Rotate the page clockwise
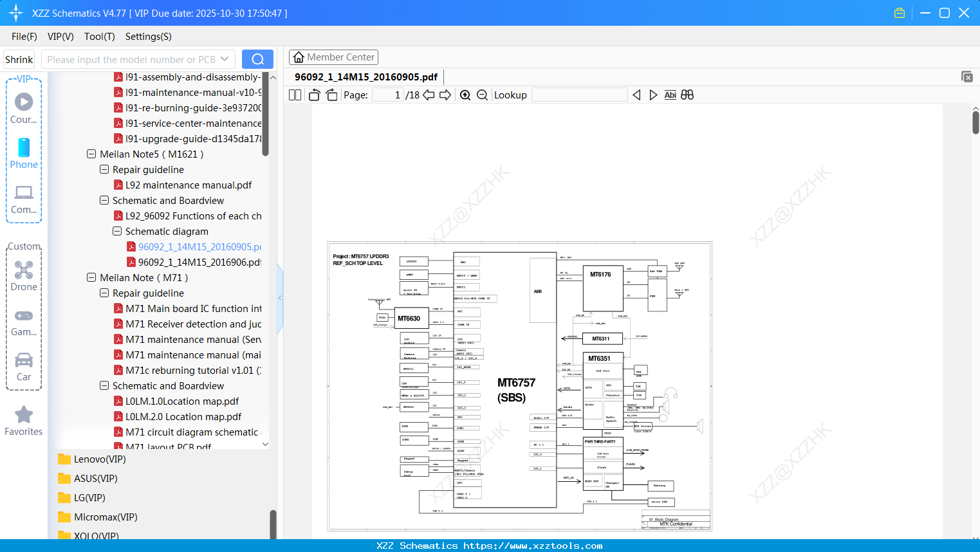The width and height of the screenshot is (980, 552). [x=331, y=95]
